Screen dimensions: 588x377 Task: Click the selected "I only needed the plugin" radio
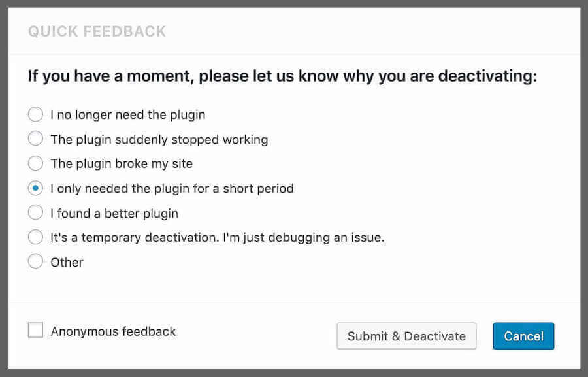[35, 188]
